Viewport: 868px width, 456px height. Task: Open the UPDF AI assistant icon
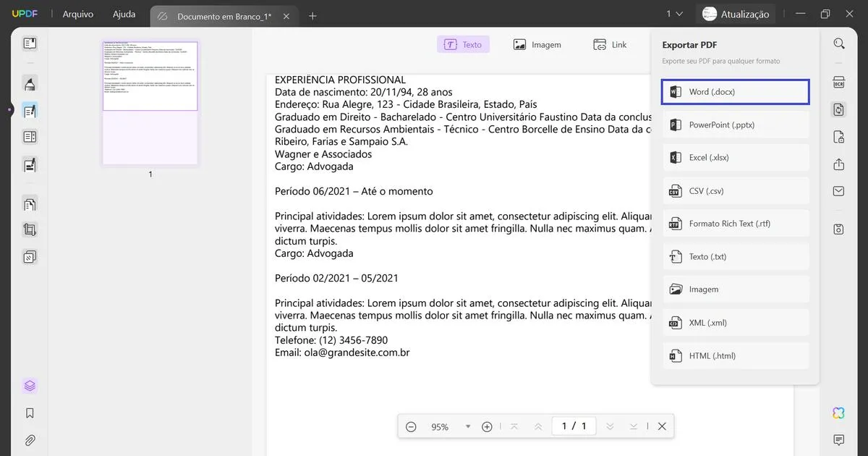838,413
